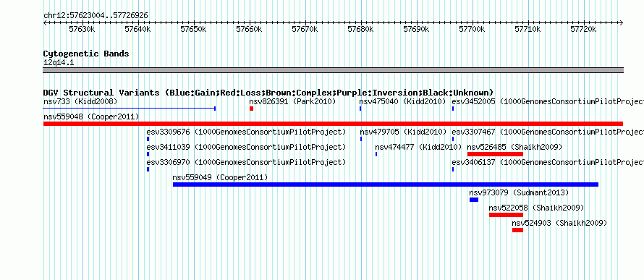The image size is (644, 280).
Task: Click the nsv973079 (Sudmant2013) label
Action: (x=519, y=192)
